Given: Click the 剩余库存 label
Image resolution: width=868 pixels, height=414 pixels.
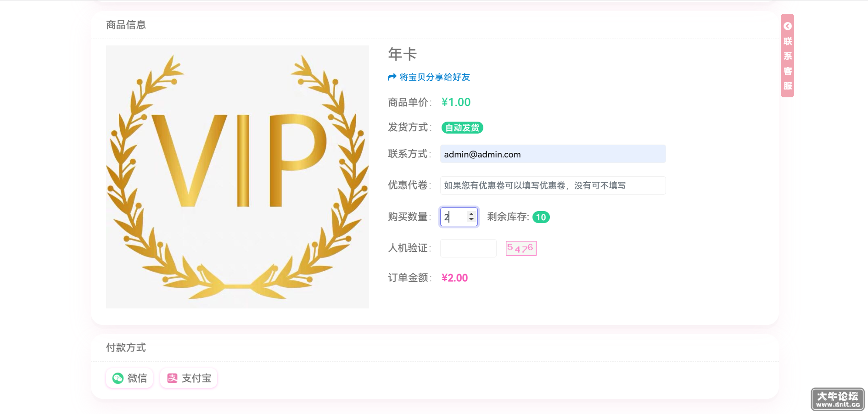Looking at the screenshot, I should point(508,217).
